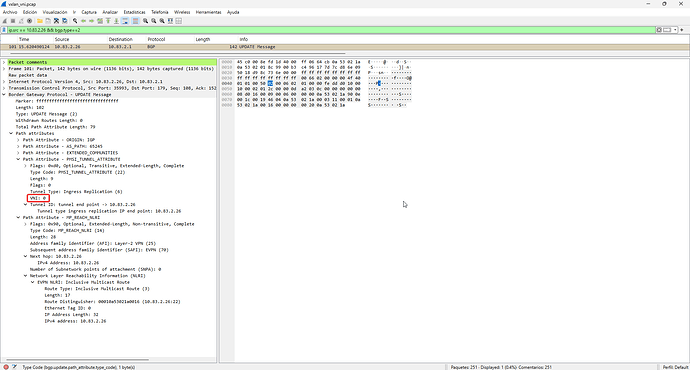Expand Path Attribute ORIGIN: IGP
This screenshot has width=690, height=370.
pyautogui.click(x=18, y=140)
